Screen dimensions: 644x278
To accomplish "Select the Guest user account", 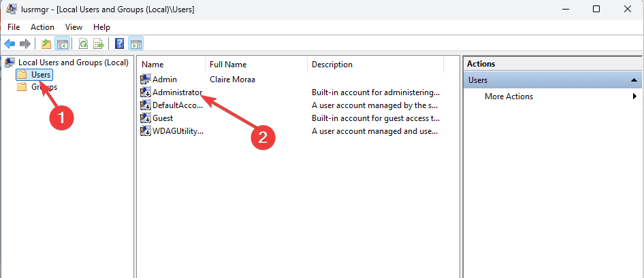I will point(162,118).
